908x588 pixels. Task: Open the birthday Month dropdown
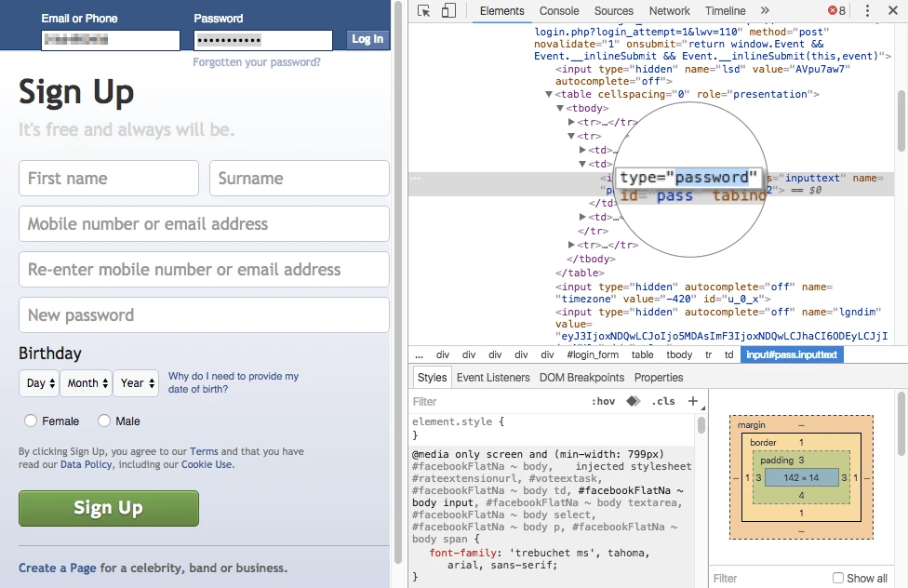click(x=87, y=383)
